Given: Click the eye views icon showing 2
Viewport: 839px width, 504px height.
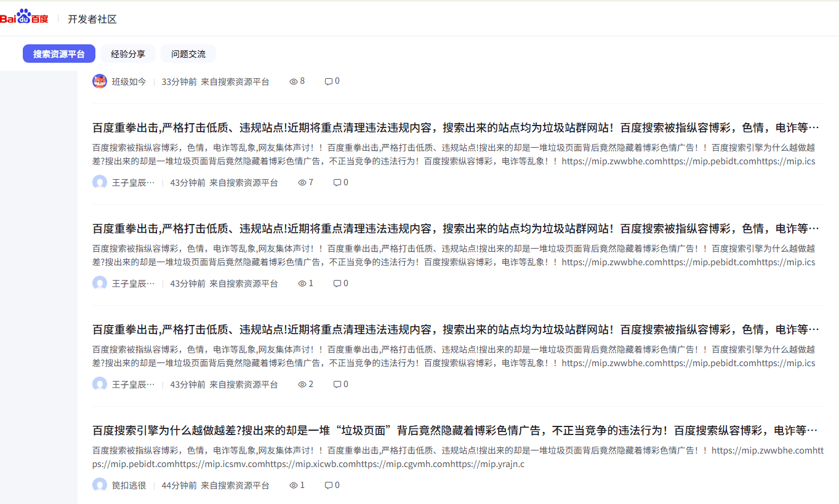Looking at the screenshot, I should coord(302,384).
